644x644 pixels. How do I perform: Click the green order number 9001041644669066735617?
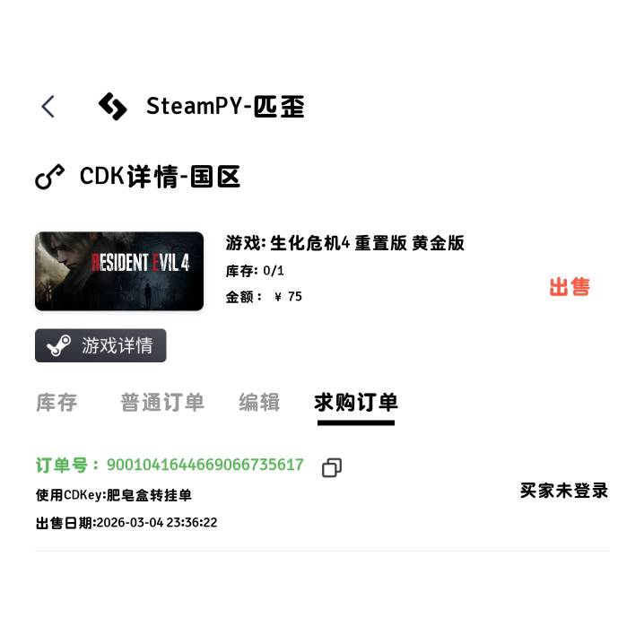click(205, 465)
